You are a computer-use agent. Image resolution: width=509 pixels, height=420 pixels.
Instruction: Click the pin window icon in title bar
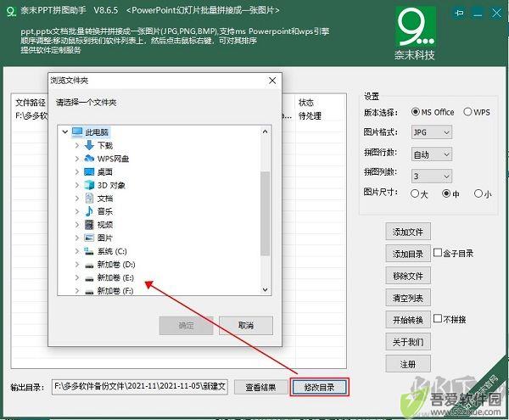459,13
